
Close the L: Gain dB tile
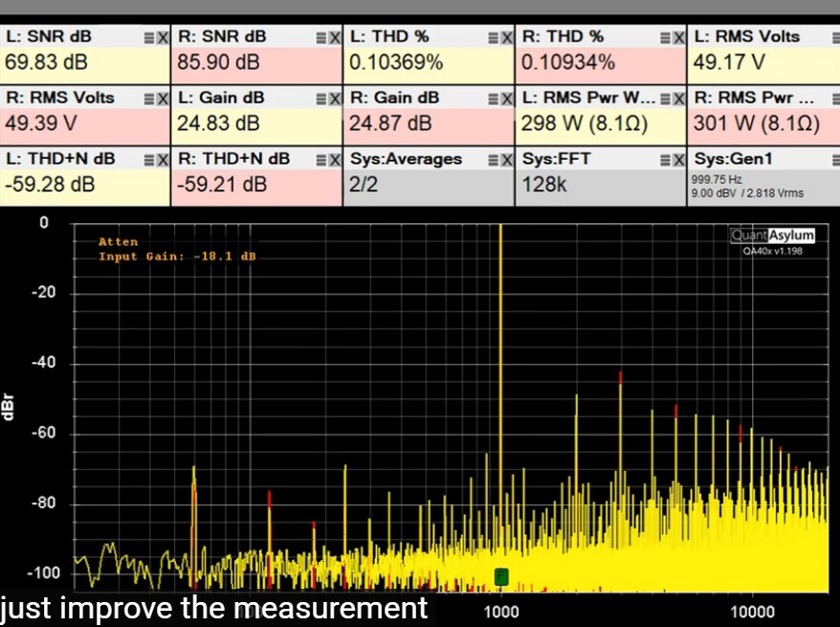334,99
